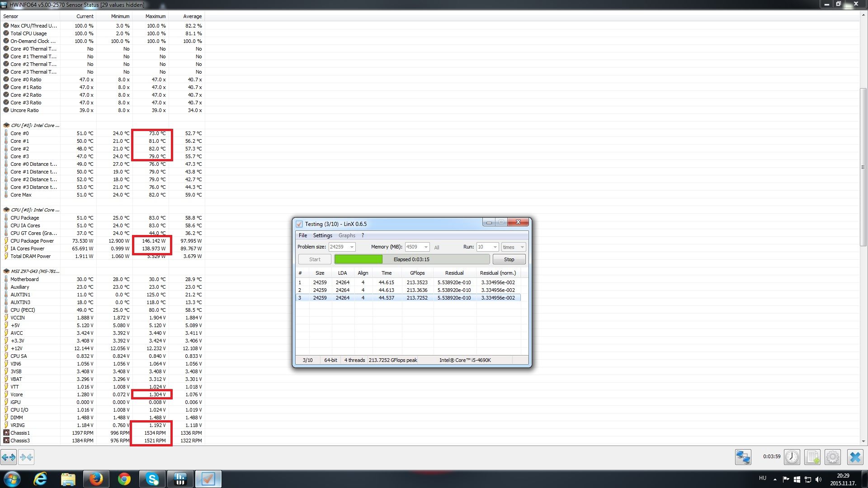The height and width of the screenshot is (488, 868).
Task: Click the LinX elapsed progress bar
Action: point(412,259)
